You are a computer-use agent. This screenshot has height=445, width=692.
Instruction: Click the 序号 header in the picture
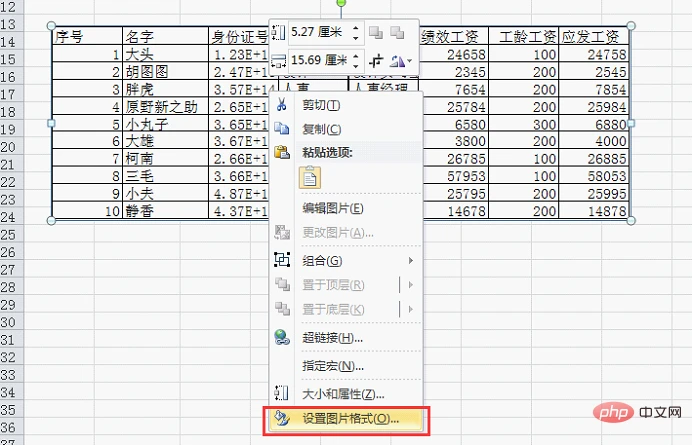click(x=69, y=37)
